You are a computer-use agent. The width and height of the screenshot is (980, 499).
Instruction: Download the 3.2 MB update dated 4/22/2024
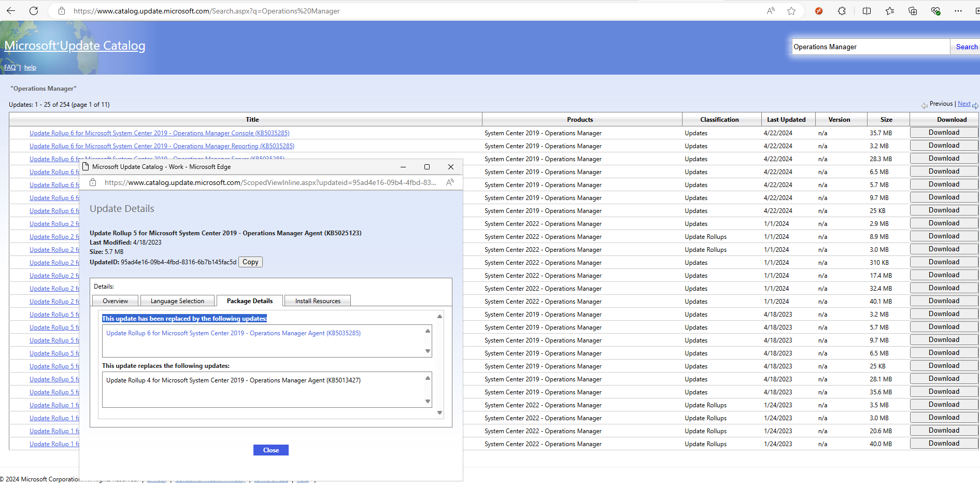click(x=944, y=146)
